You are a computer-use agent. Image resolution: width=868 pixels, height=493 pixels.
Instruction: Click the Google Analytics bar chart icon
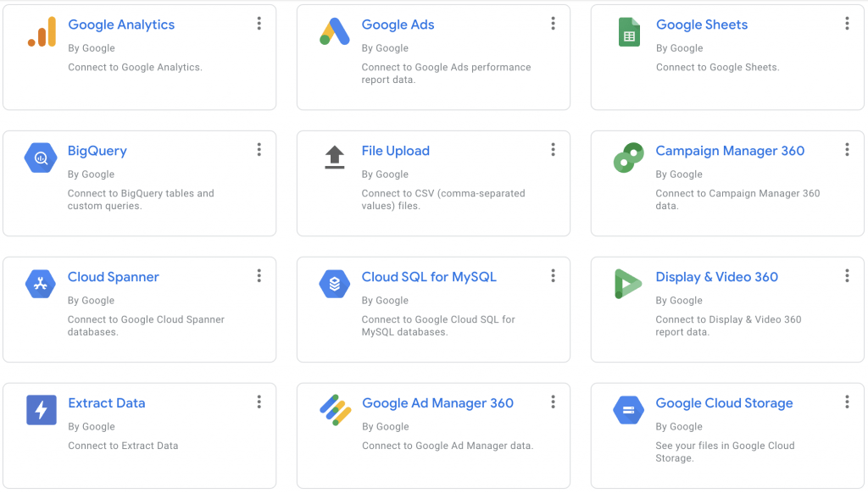(x=42, y=31)
